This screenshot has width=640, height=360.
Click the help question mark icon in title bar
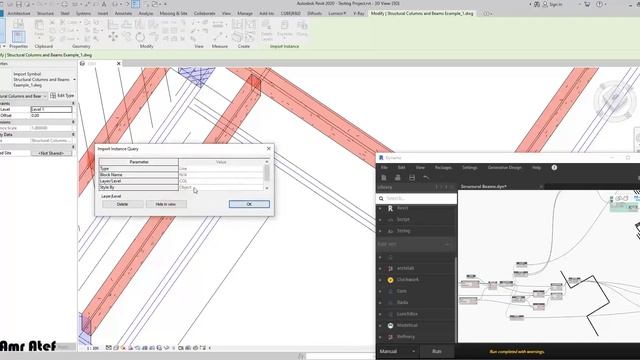[599, 4]
